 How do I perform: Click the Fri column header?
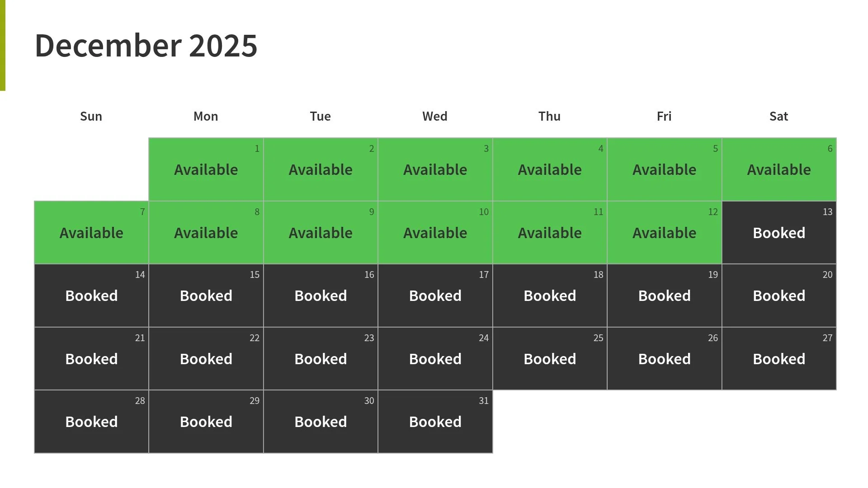point(664,116)
